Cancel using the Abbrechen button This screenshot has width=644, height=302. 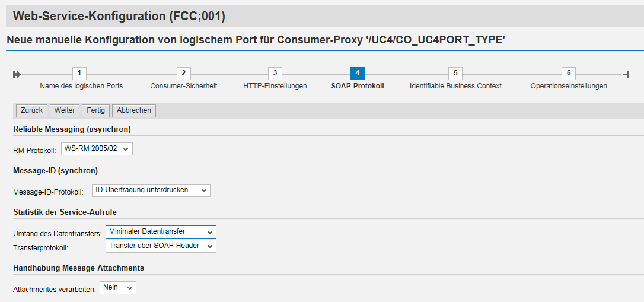[134, 110]
